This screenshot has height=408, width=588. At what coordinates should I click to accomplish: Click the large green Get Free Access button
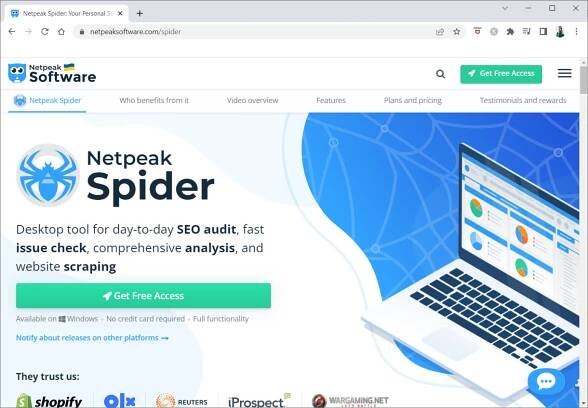(143, 296)
